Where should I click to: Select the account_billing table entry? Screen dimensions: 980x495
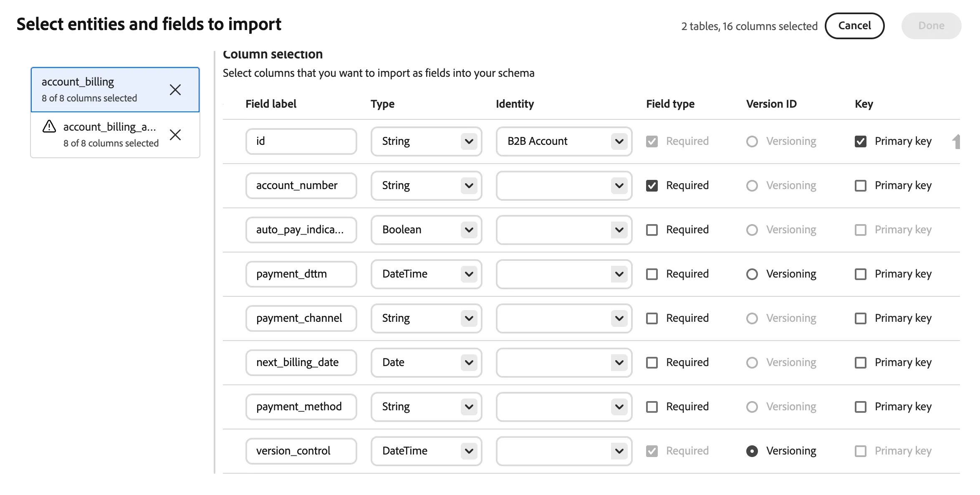(115, 90)
